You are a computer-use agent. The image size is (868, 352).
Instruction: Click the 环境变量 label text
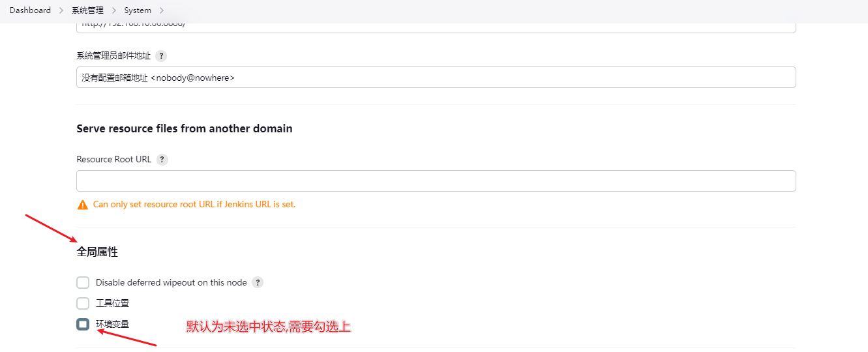(x=112, y=324)
